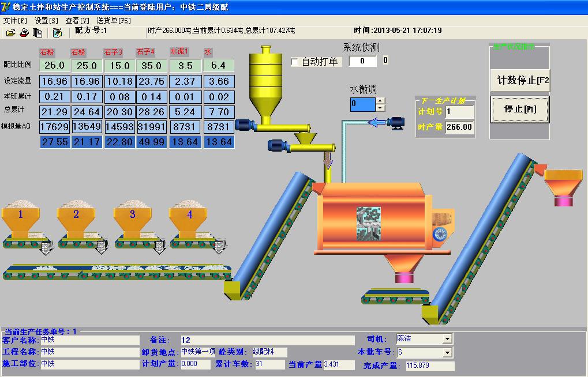Click the copy documents toolbar icon

coord(37,32)
